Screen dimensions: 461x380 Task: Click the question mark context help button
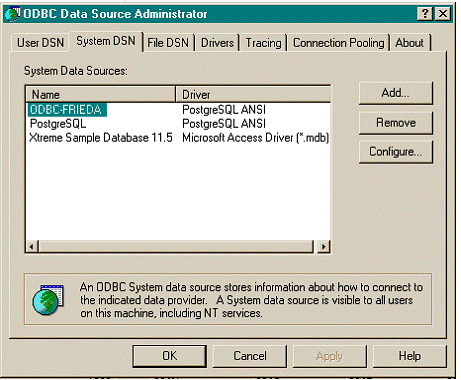point(425,14)
